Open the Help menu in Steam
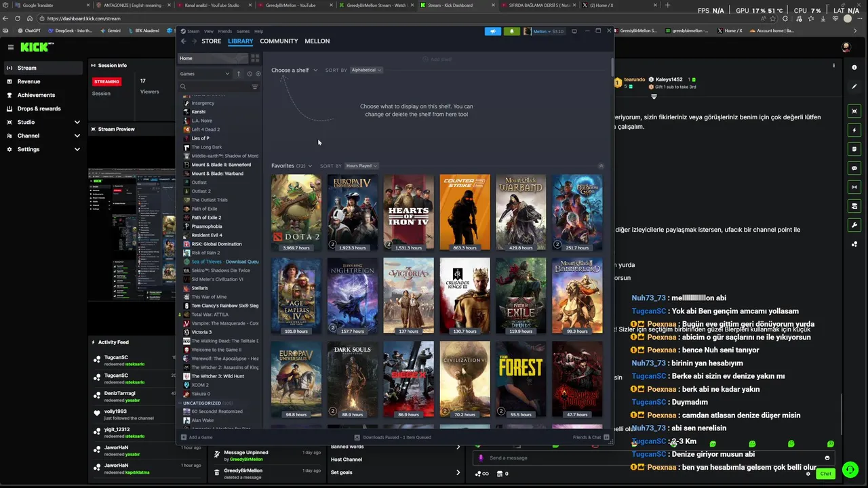 pyautogui.click(x=258, y=31)
